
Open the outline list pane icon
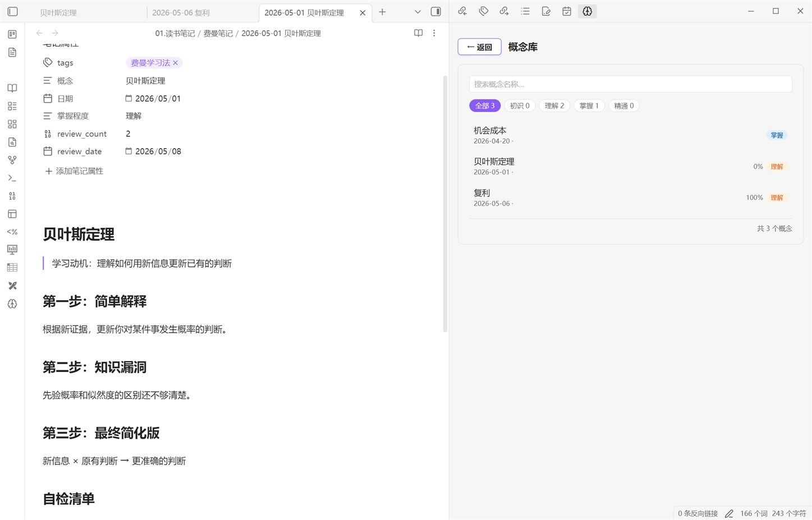(x=525, y=11)
